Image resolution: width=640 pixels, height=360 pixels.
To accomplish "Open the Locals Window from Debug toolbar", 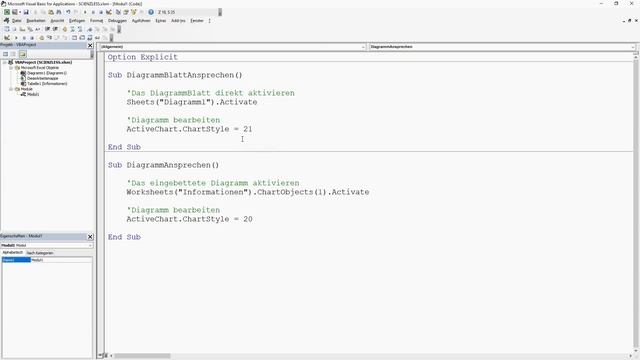I will (74, 38).
